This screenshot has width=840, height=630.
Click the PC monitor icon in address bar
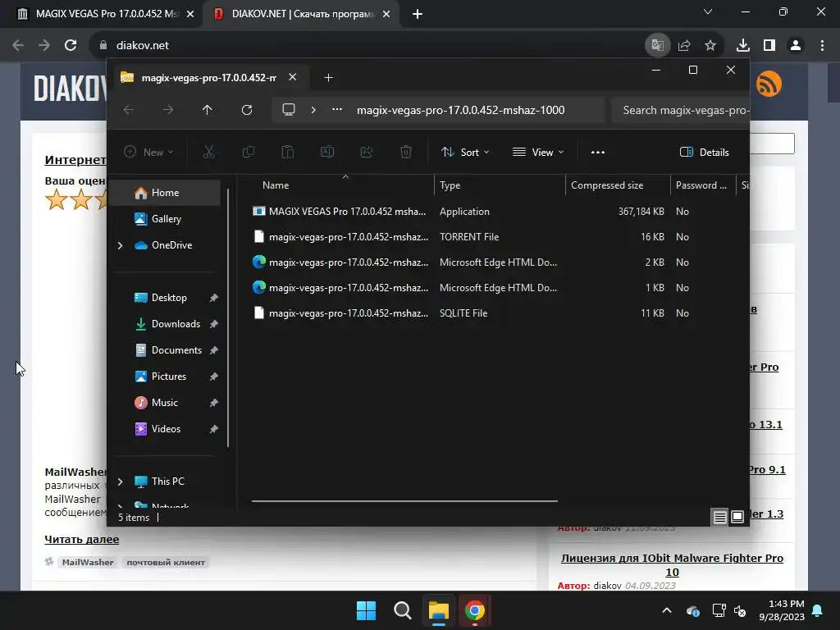289,110
